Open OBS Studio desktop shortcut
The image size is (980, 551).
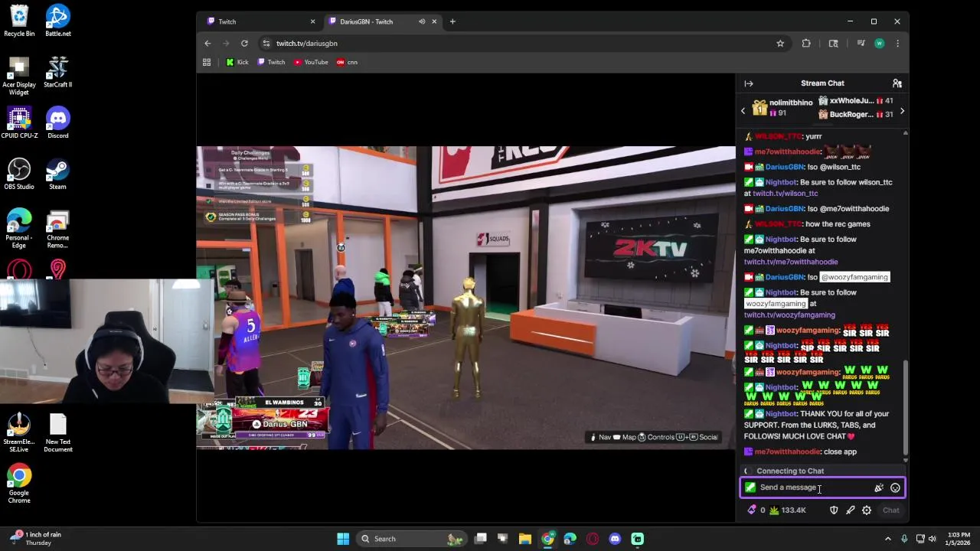[19, 174]
